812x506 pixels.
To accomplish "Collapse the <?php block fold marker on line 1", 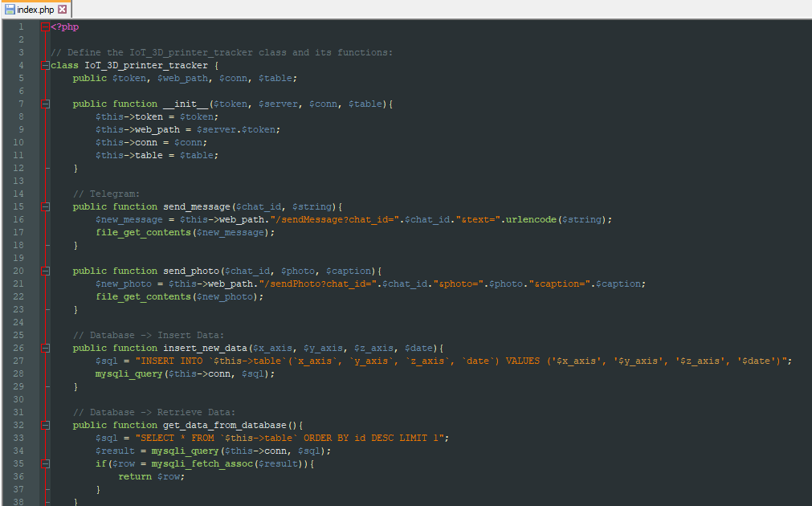I will [46, 27].
